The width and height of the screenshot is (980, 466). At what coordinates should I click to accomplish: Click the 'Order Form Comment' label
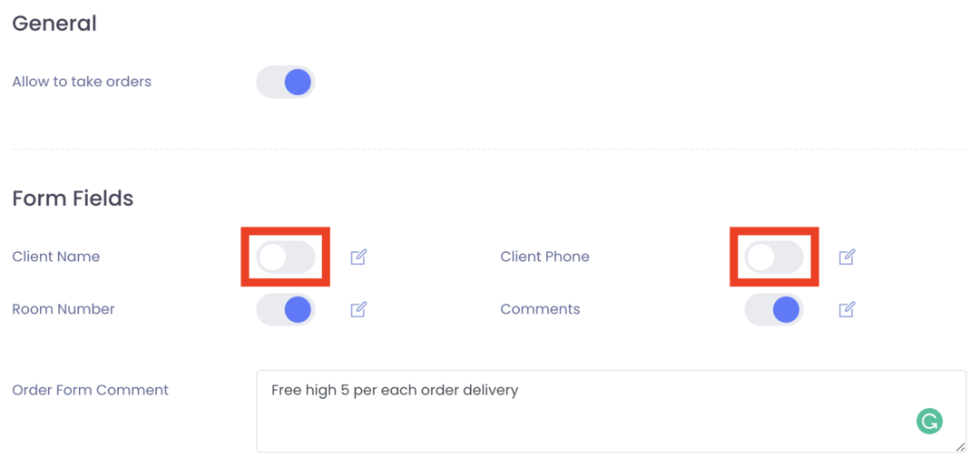[91, 390]
